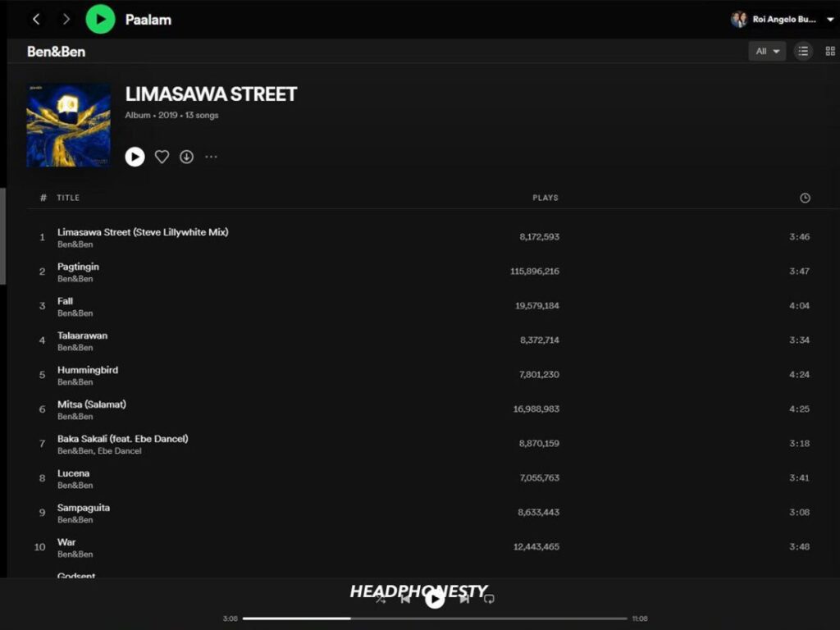The height and width of the screenshot is (630, 840).
Task: Click the Limasawa Street album cover
Action: [x=69, y=126]
